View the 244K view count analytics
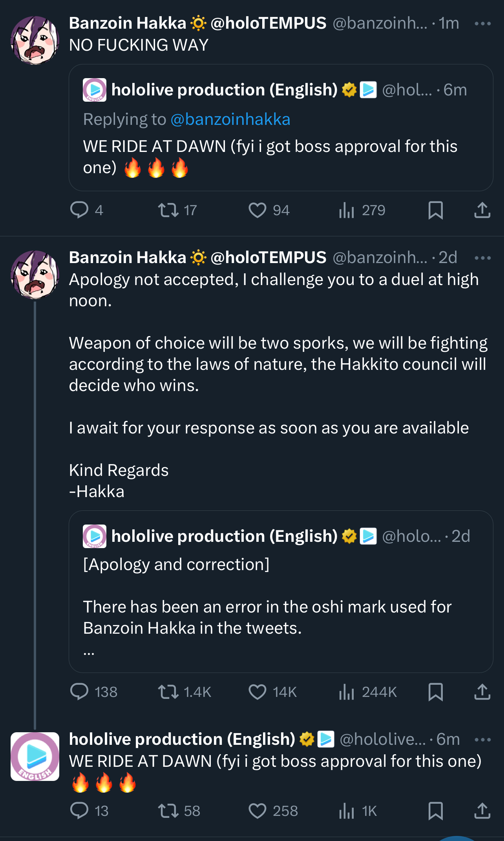 347,692
